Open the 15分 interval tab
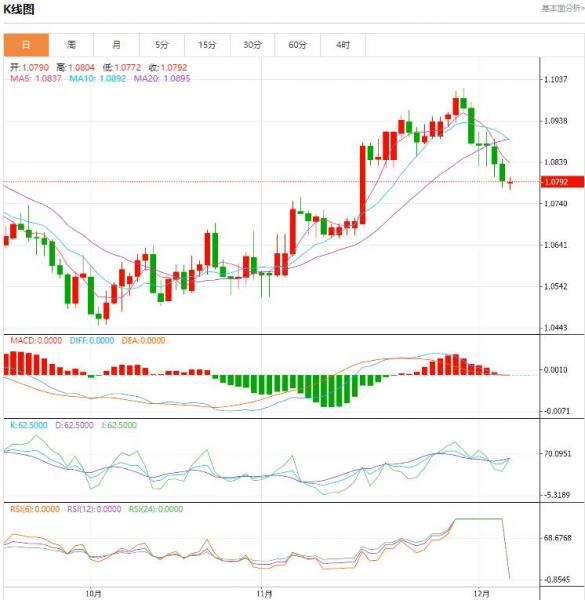This screenshot has width=585, height=600. (207, 45)
